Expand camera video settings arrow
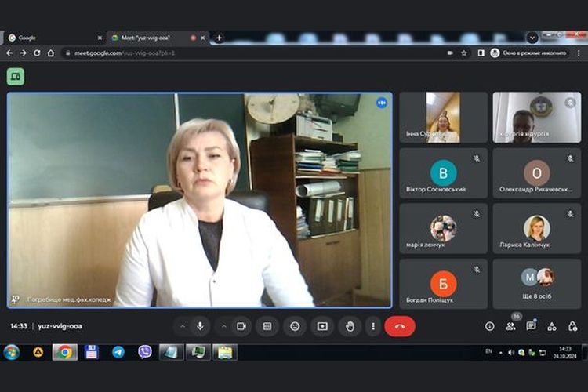 (223, 326)
